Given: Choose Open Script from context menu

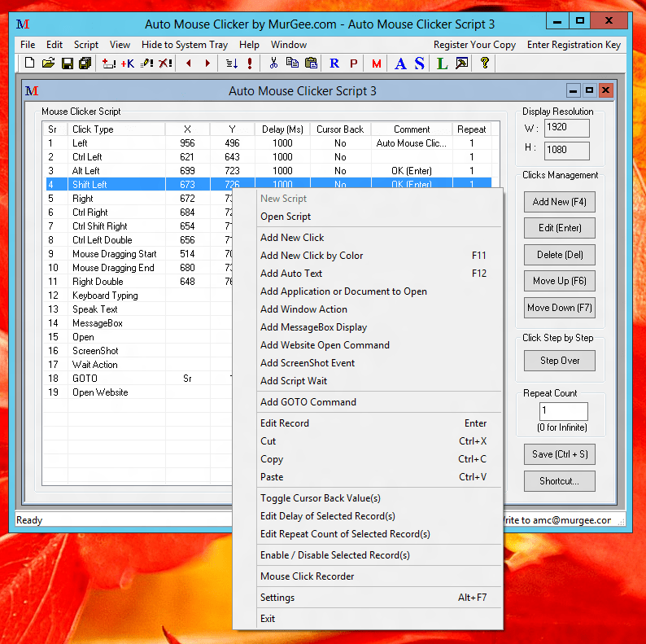Looking at the screenshot, I should [x=368, y=217].
